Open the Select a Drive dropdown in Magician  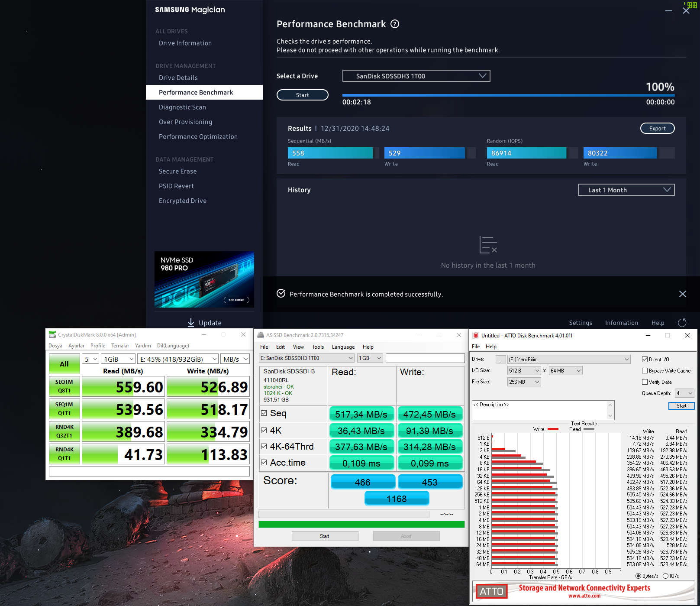point(416,76)
